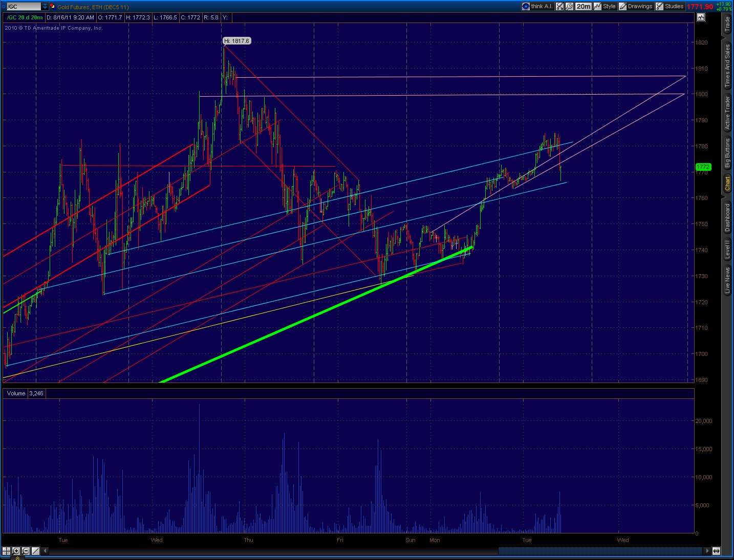This screenshot has height=560, width=734.
Task: Open chart settings wrench icon
Action: (x=569, y=6)
